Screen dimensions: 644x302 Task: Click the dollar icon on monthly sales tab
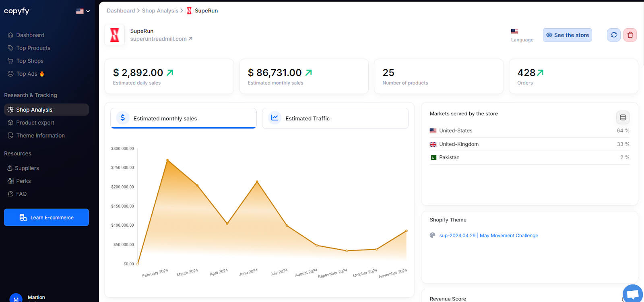pyautogui.click(x=123, y=118)
